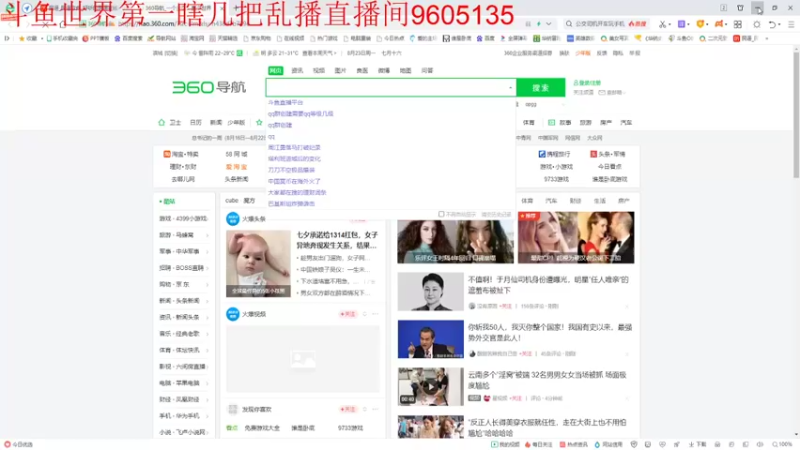Open the more options dots beside 大猫视频
This screenshot has height=450, width=800.
click(x=376, y=314)
